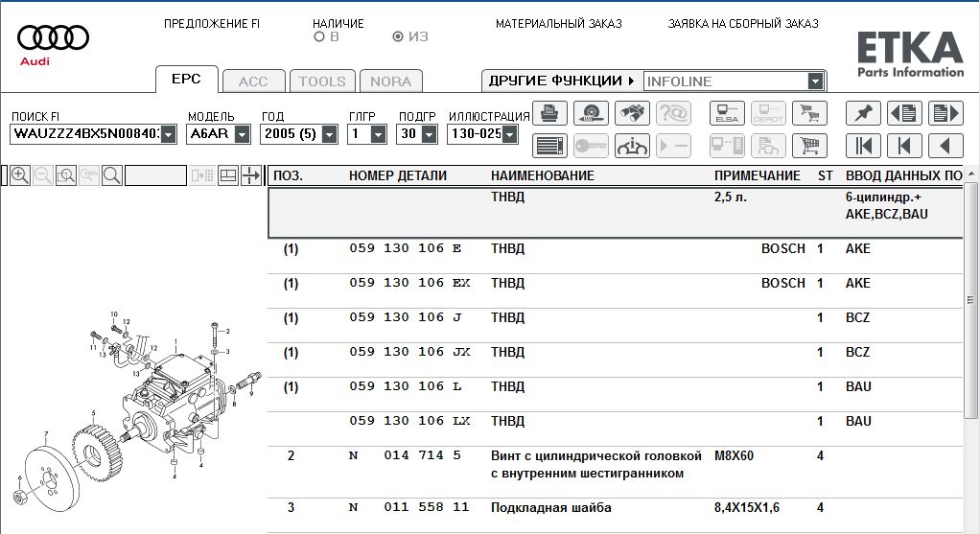Screen dimensions: 980x534
Task: Jump to first with double-bar arrow icon
Action: click(x=863, y=146)
